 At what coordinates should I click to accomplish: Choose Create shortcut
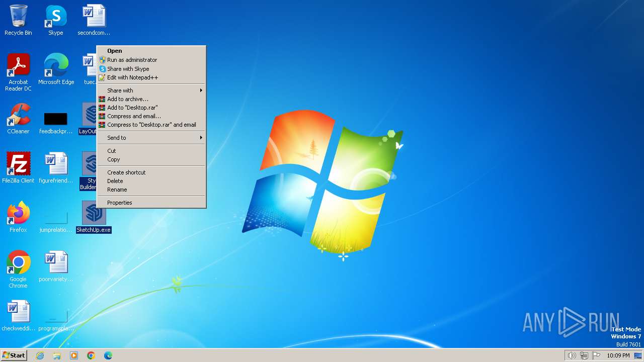point(151,172)
